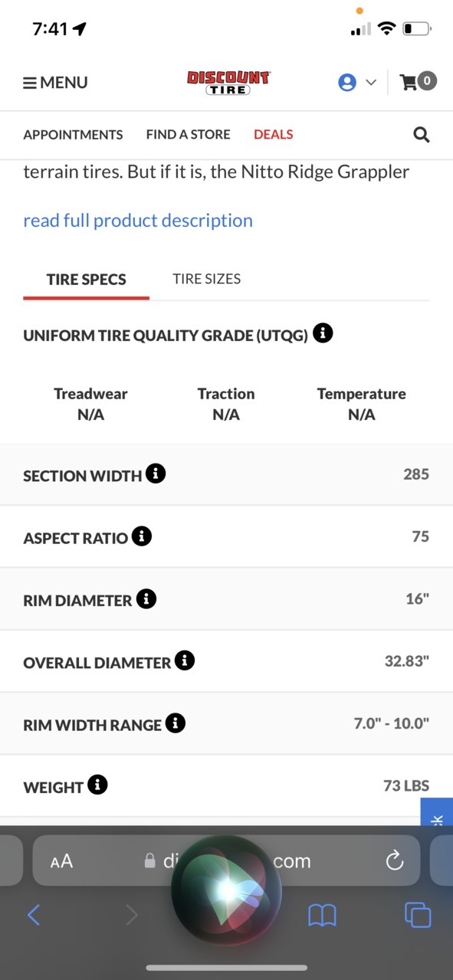
Task: Open Safari text size AA menu
Action: (x=61, y=861)
